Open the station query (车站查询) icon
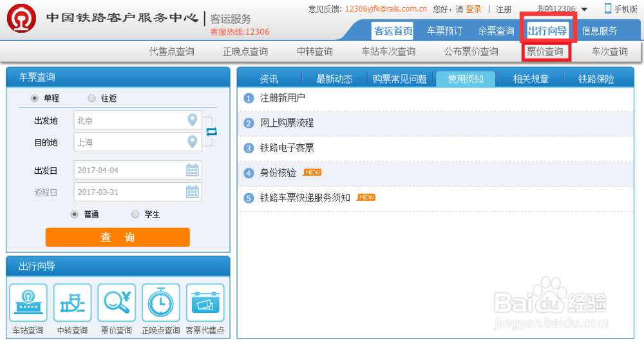644x345 pixels. click(x=28, y=303)
